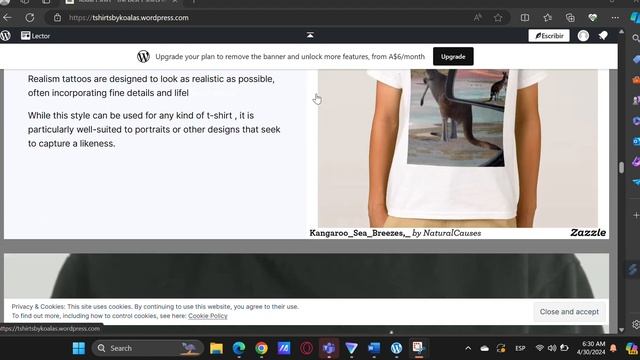The height and width of the screenshot is (360, 640).
Task: Open the Lector reader link
Action: click(36, 36)
